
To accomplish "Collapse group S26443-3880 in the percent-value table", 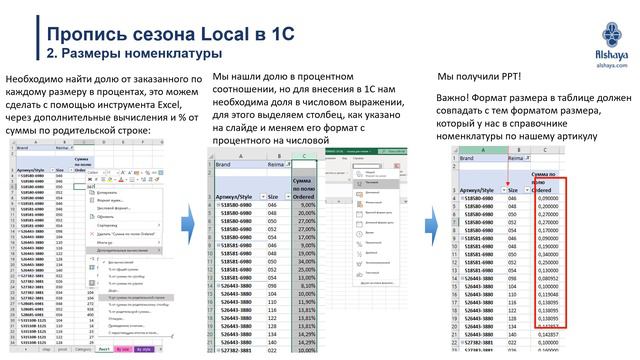I will [x=218, y=286].
